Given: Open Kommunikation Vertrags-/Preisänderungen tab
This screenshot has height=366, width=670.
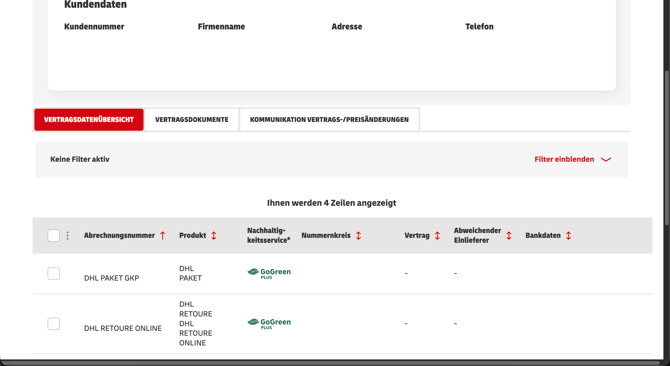Looking at the screenshot, I should [329, 120].
